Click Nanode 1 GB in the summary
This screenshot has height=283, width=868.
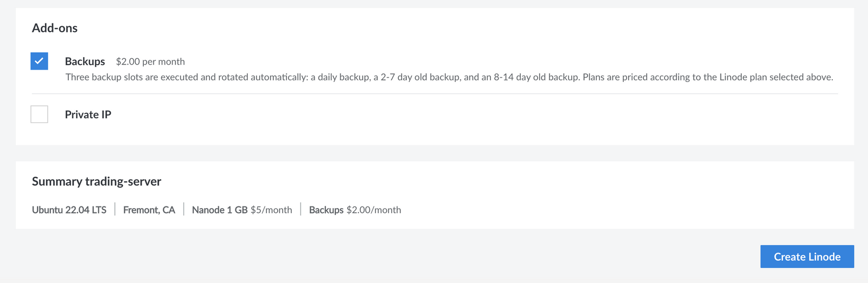(220, 210)
